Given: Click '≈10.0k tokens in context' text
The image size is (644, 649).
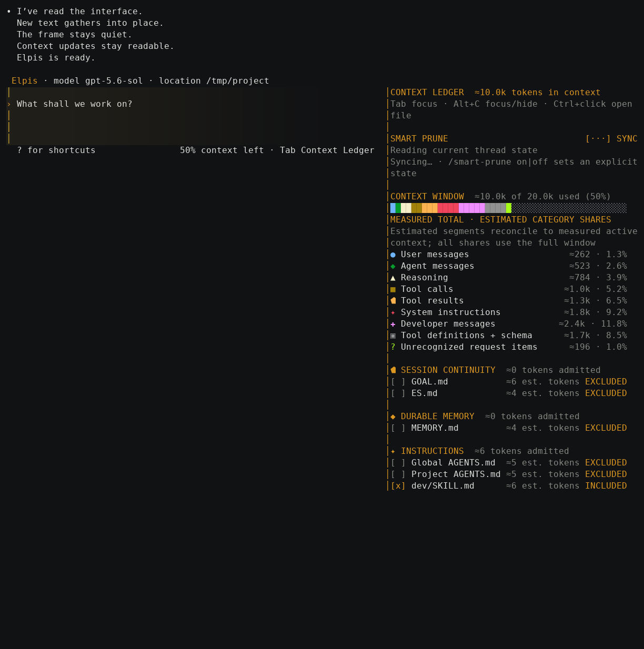Looking at the screenshot, I should point(538,93).
